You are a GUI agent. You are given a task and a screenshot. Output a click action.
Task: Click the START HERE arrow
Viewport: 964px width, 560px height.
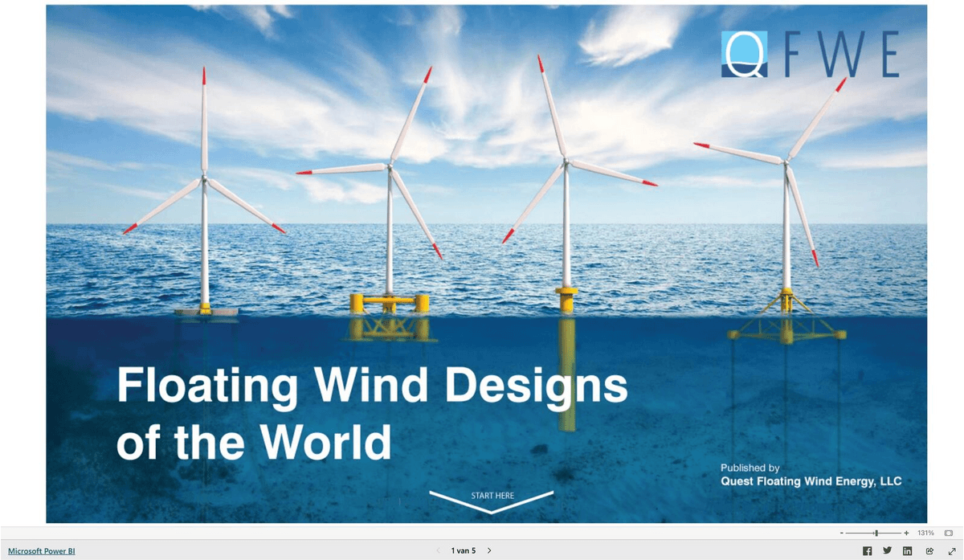coord(492,501)
